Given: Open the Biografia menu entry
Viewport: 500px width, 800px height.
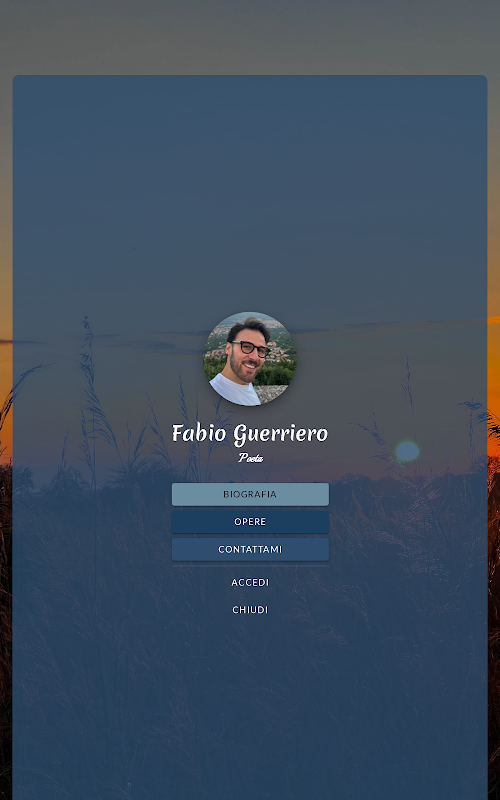Looking at the screenshot, I should point(250,494).
